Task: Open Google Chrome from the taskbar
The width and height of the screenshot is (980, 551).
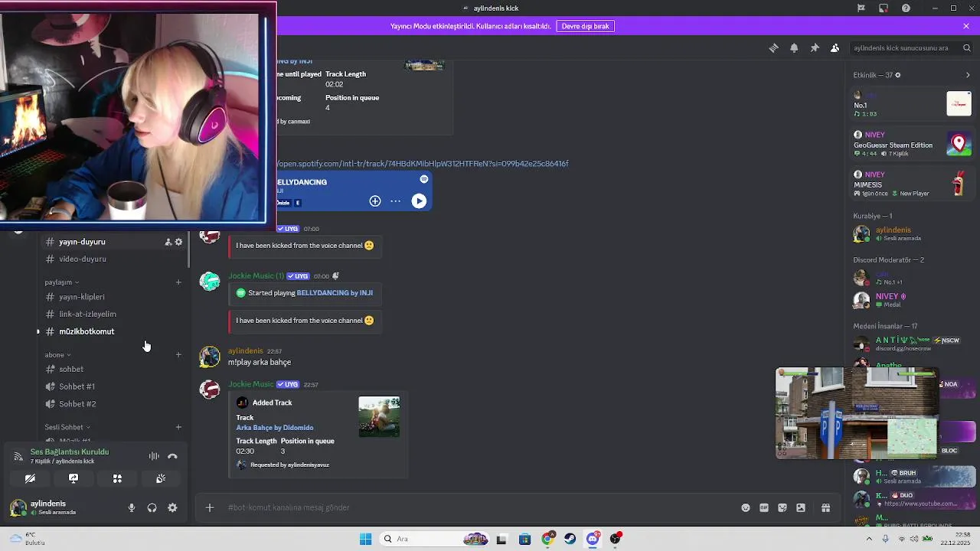Action: tap(547, 539)
